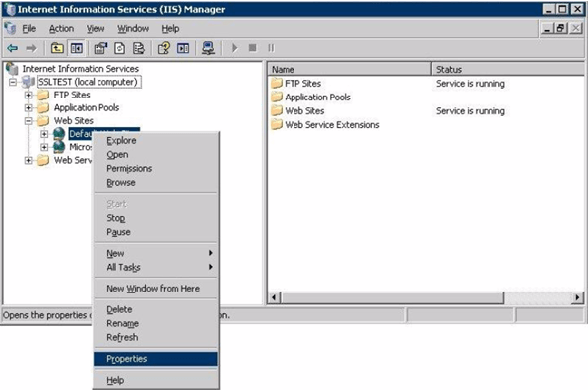
Task: Click the Stop item square icon
Action: click(x=253, y=48)
